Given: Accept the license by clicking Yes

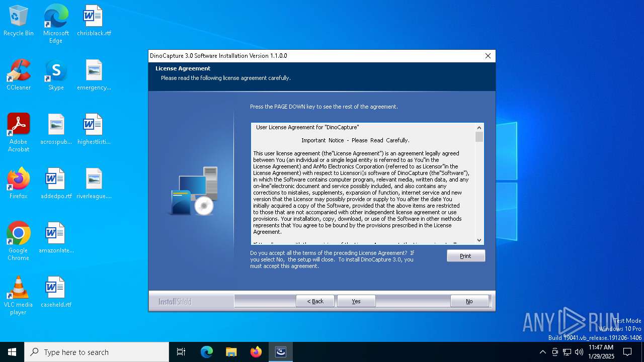Looking at the screenshot, I should click(356, 301).
